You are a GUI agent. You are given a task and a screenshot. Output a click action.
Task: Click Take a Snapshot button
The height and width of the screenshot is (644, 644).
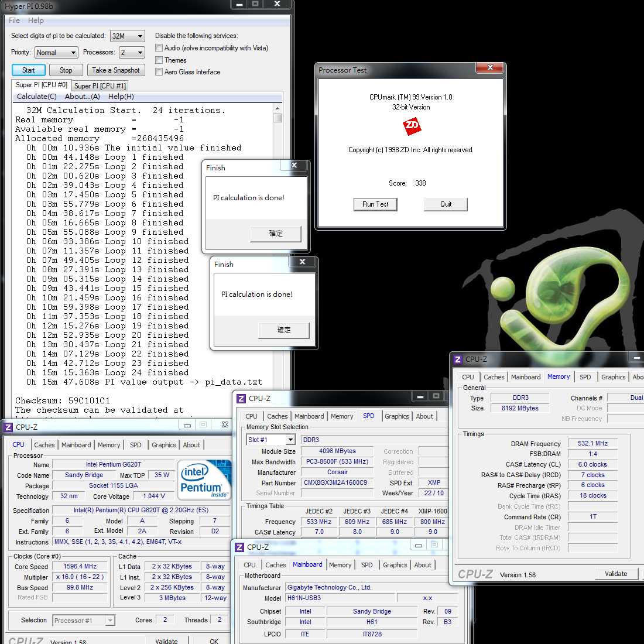116,70
